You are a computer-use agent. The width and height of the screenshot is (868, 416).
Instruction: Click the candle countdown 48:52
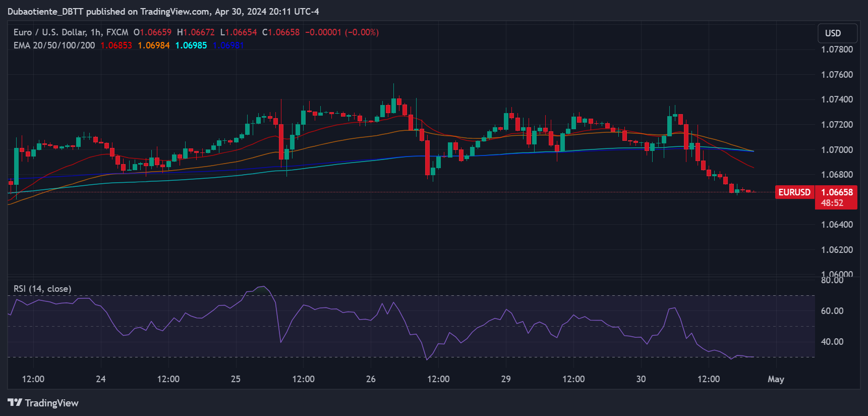(832, 203)
